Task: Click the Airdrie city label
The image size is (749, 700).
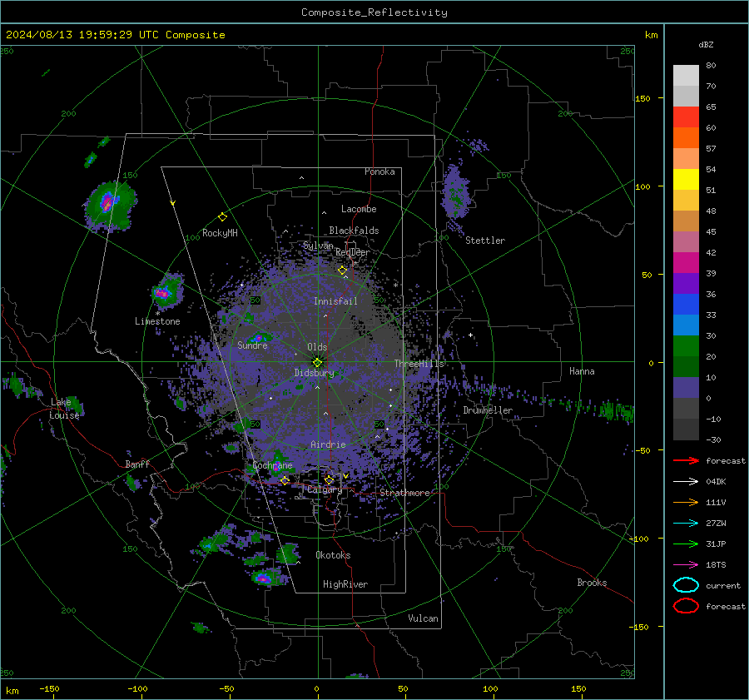Action: click(328, 444)
